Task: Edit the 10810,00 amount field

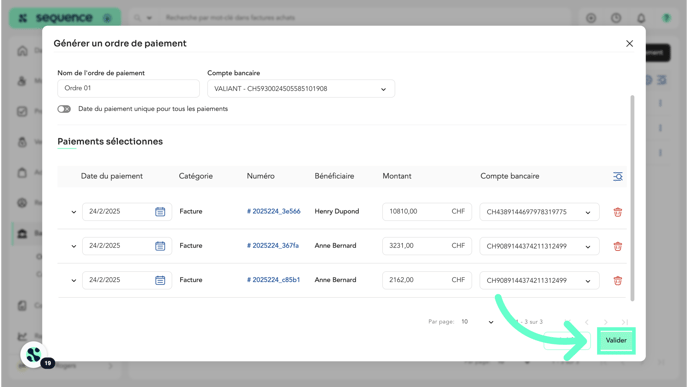Action: pyautogui.click(x=427, y=211)
